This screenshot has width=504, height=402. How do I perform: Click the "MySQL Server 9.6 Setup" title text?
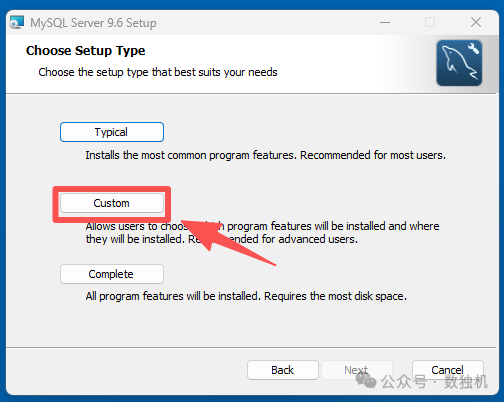(x=93, y=23)
